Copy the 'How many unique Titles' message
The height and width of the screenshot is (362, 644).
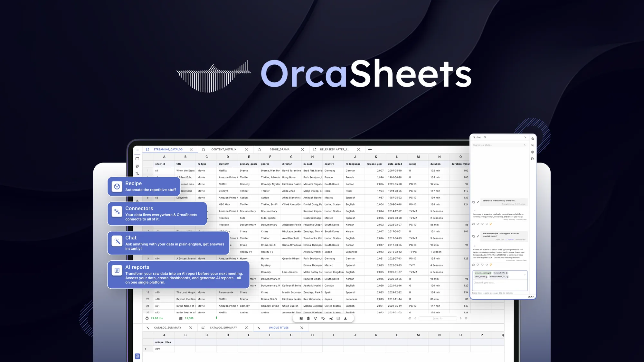[473, 236]
